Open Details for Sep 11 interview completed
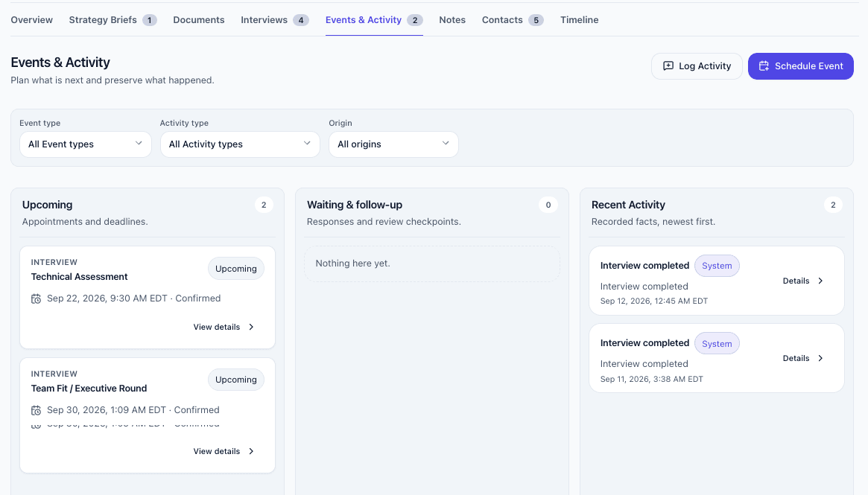The image size is (868, 495). click(x=802, y=358)
